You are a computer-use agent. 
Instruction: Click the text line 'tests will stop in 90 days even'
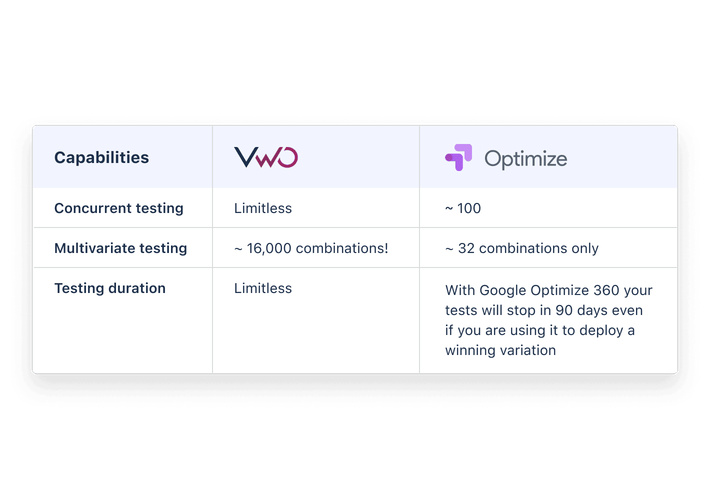pos(544,310)
